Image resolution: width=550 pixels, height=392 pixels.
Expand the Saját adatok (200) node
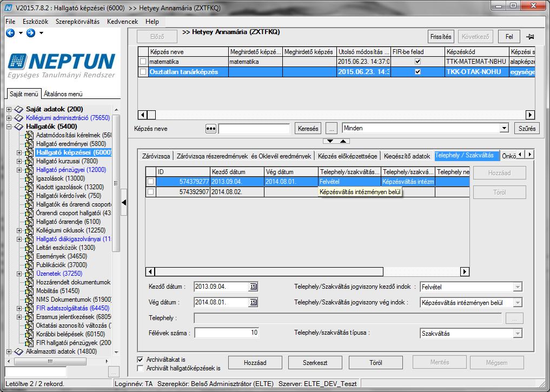(x=9, y=109)
